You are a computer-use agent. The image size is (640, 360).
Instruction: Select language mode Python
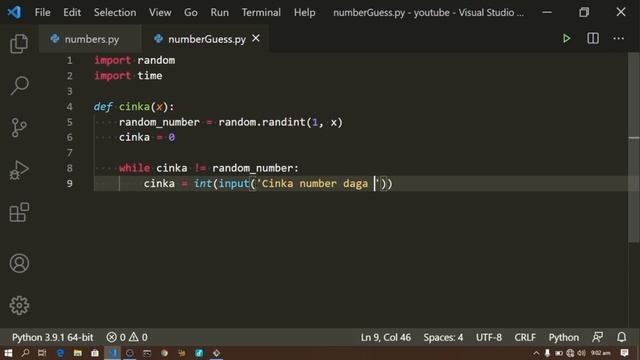pos(563,337)
